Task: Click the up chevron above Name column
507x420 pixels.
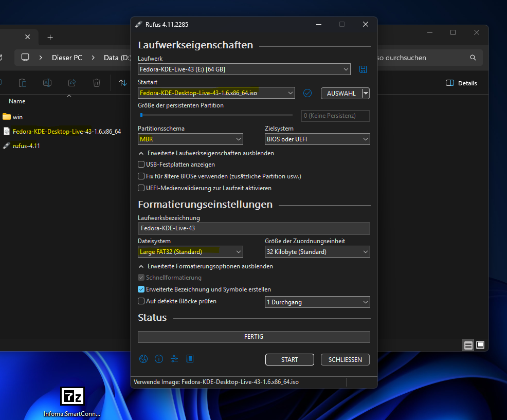Action: coord(69,96)
